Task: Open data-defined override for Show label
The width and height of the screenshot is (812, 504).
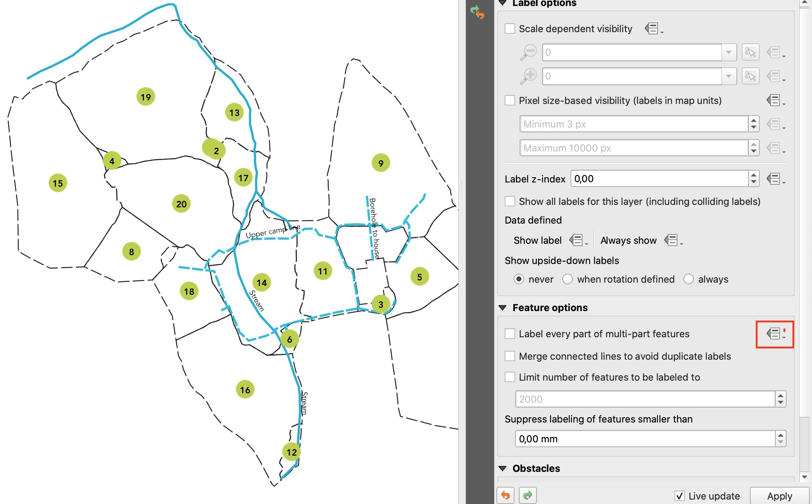Action: coord(578,240)
